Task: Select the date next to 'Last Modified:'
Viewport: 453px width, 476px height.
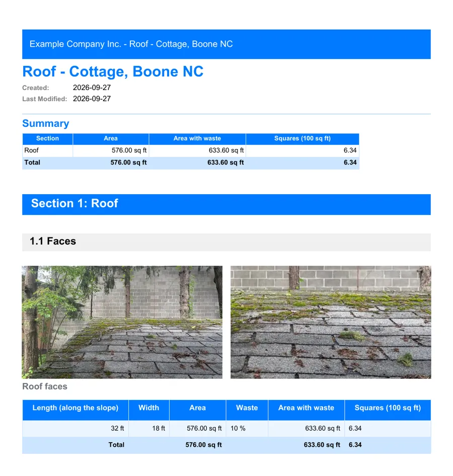Action: [x=92, y=99]
